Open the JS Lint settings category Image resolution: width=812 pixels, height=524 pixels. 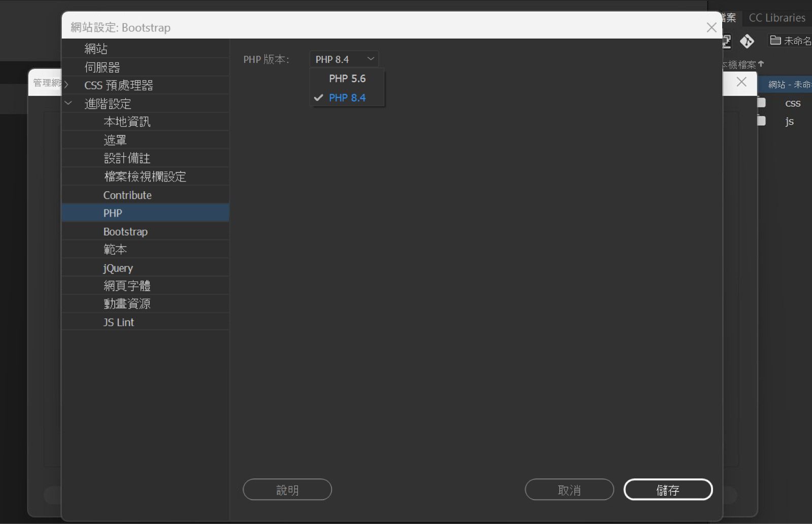coord(118,322)
